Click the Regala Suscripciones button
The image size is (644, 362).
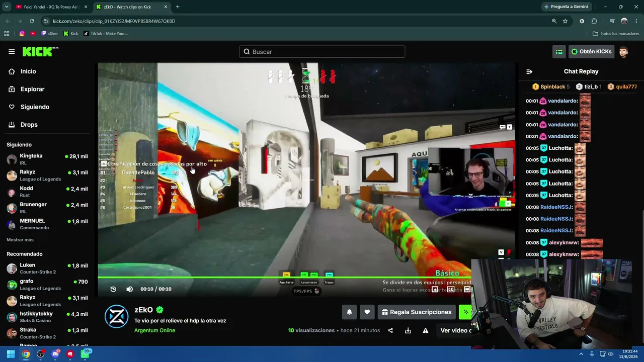[x=417, y=312]
